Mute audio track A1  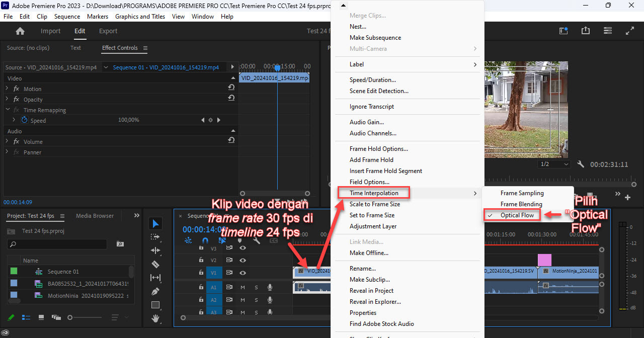243,287
